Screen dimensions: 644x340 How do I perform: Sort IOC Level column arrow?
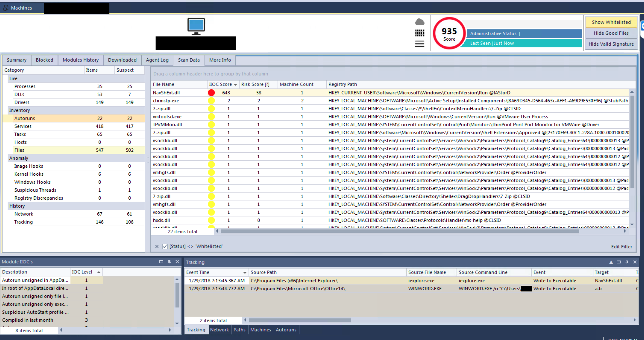coord(99,272)
